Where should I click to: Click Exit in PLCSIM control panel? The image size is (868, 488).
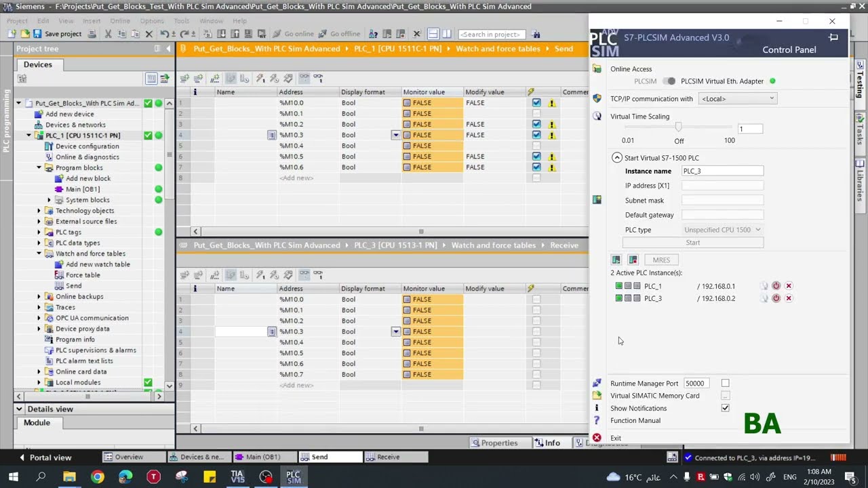tap(616, 439)
